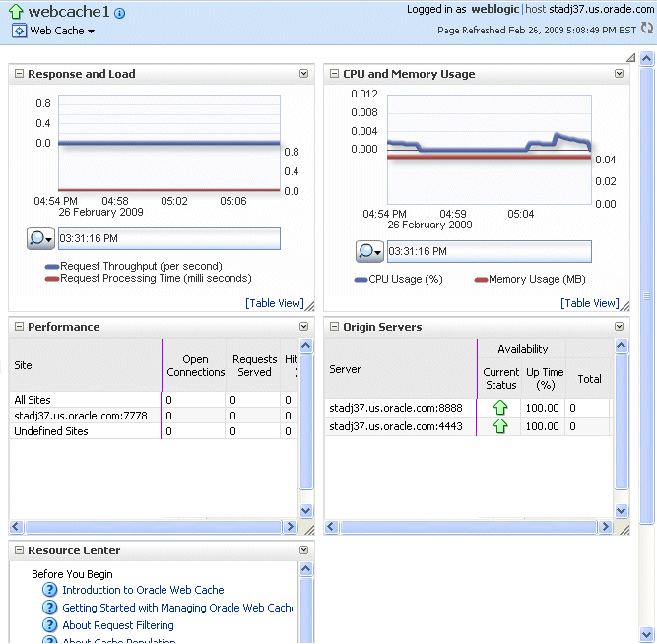Open the Web Cache menu
Screen dimensions: 657x644
[x=62, y=31]
